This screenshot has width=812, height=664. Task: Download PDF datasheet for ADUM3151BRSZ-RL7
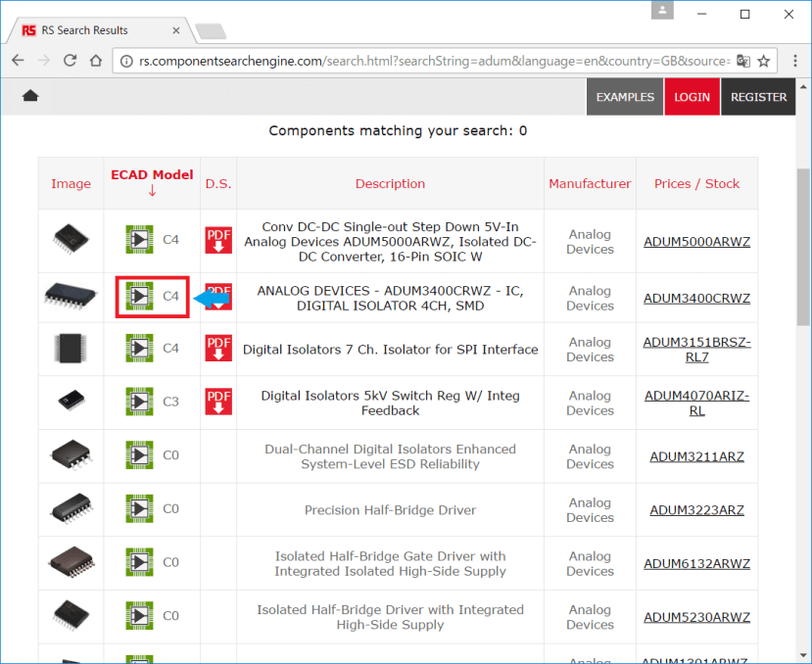(218, 348)
